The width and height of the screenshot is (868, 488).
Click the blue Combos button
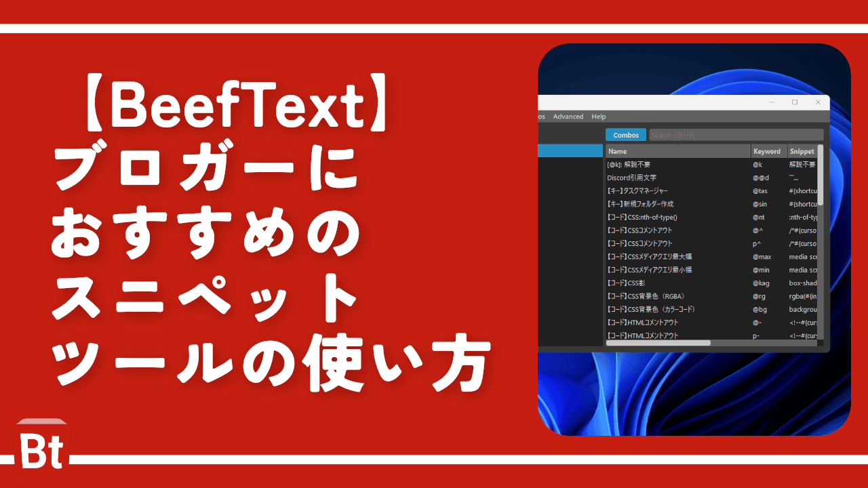pyautogui.click(x=626, y=135)
